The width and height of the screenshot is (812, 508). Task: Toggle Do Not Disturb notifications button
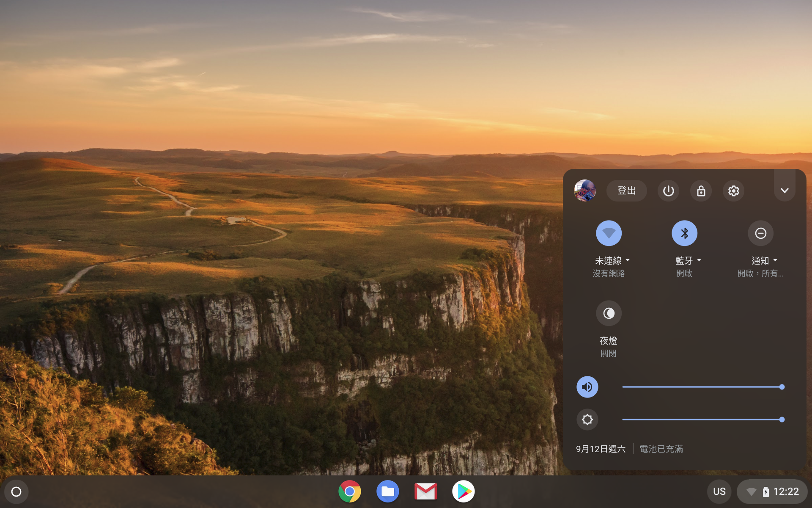click(760, 233)
